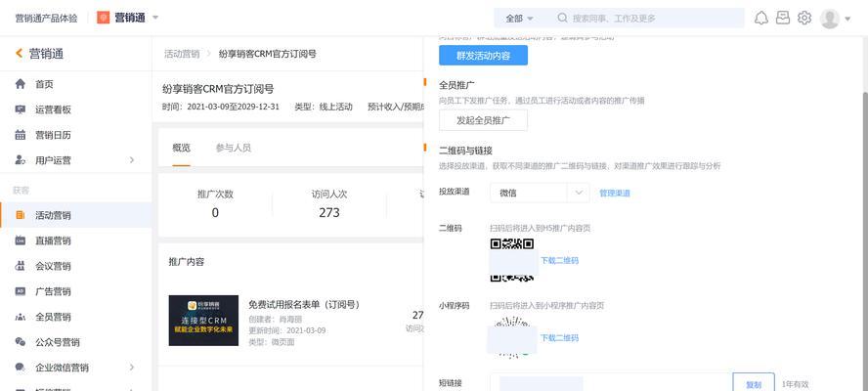Click the 广告营销 AD icon
The height and width of the screenshot is (391, 868).
20,291
